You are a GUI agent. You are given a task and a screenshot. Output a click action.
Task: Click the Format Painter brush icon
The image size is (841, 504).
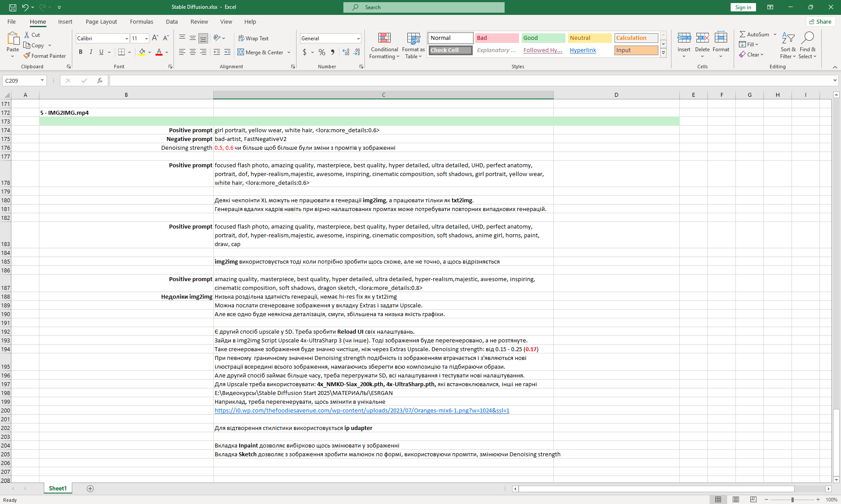pyautogui.click(x=27, y=56)
